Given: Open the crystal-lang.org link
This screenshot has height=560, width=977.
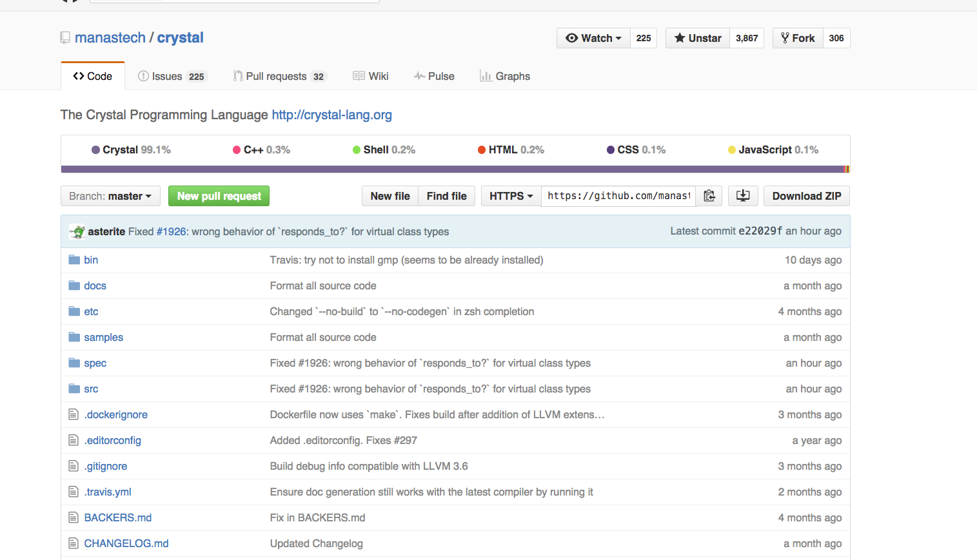Looking at the screenshot, I should click(331, 115).
